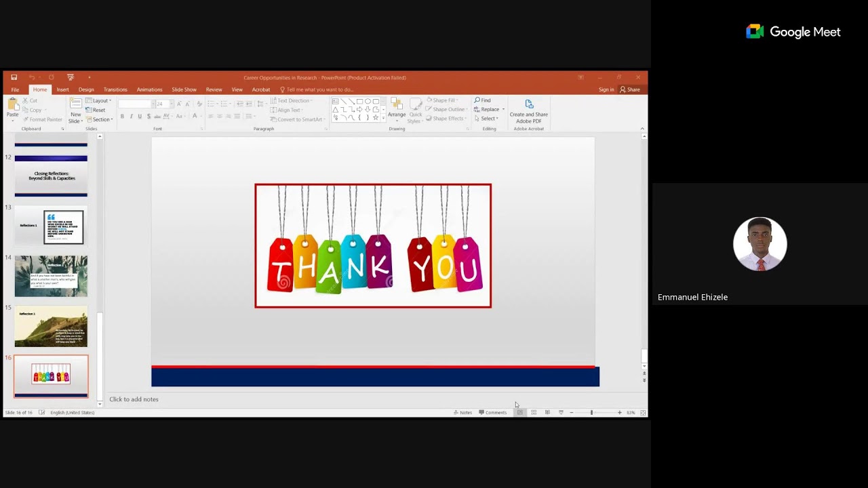Switch to Slide Sorter view icon
Viewport: 868px width, 488px height.
(534, 412)
